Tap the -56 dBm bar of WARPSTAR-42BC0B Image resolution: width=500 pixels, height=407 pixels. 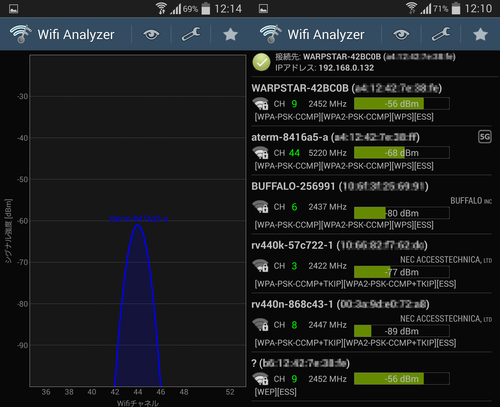pos(402,104)
